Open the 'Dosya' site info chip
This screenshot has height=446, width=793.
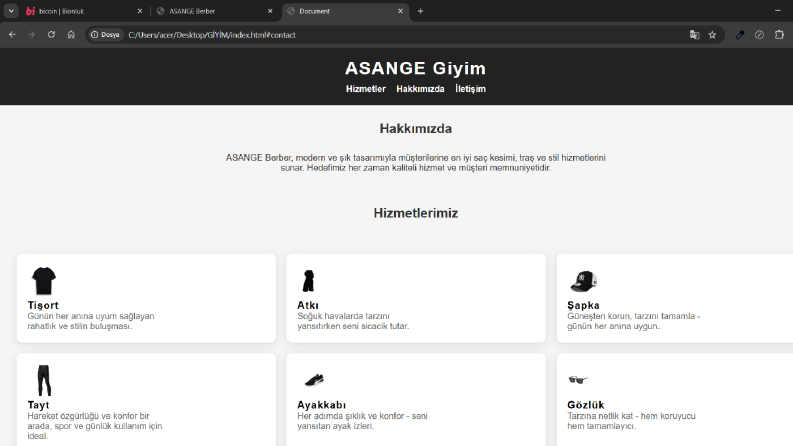[x=105, y=35]
